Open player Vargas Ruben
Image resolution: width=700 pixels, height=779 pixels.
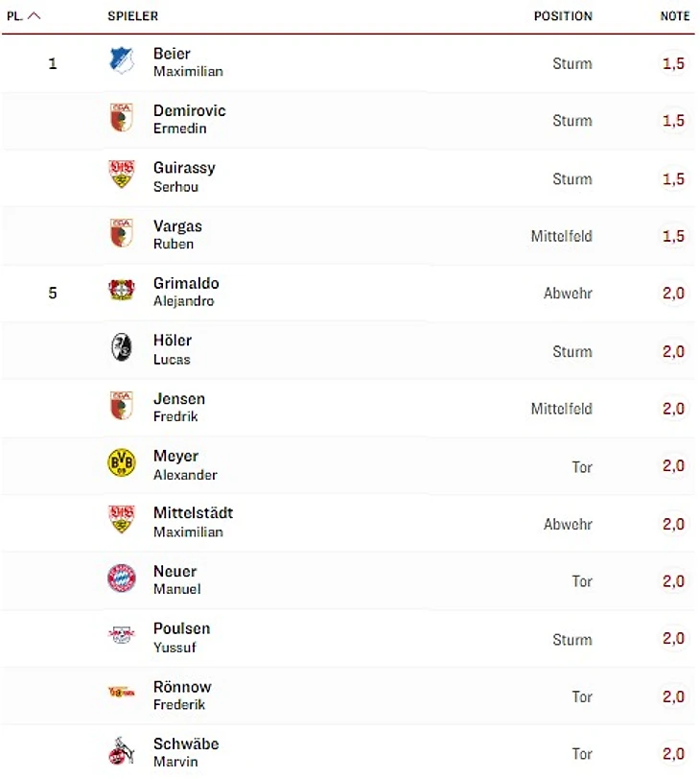tap(177, 234)
